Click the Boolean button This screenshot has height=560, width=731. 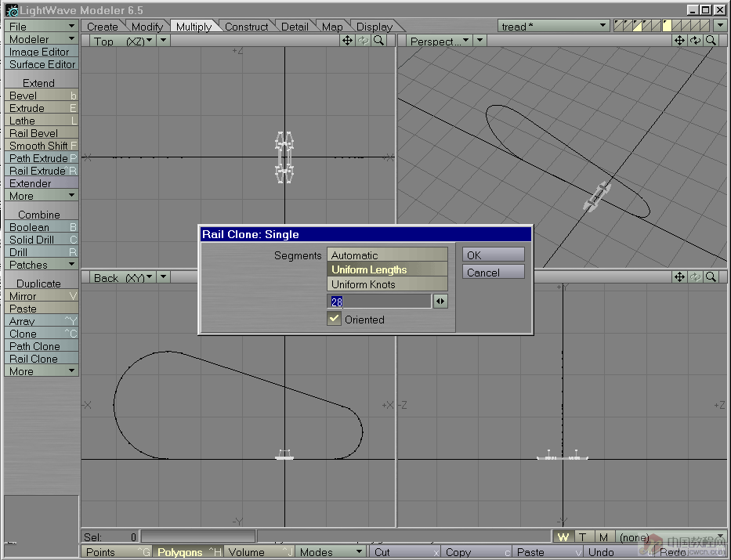(41, 227)
